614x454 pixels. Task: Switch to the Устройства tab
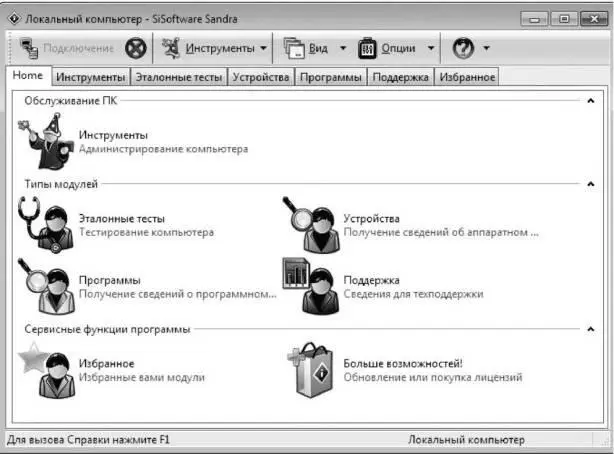click(261, 77)
